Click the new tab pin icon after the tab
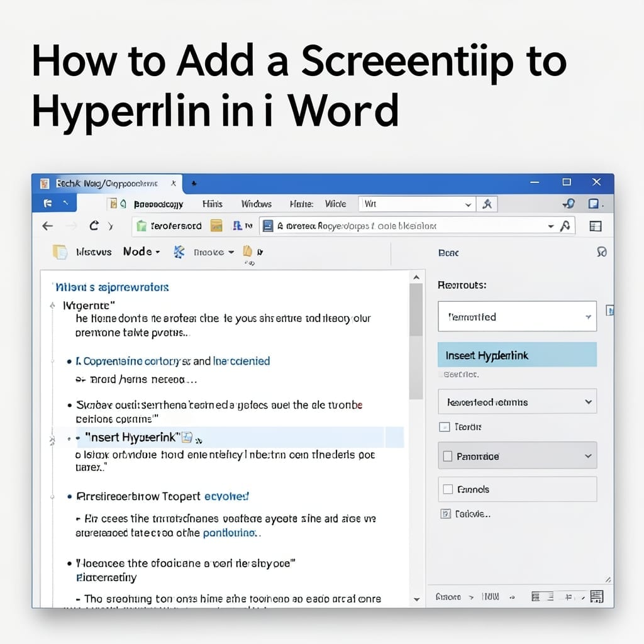Screen dimensions: 644x644 pyautogui.click(x=194, y=183)
